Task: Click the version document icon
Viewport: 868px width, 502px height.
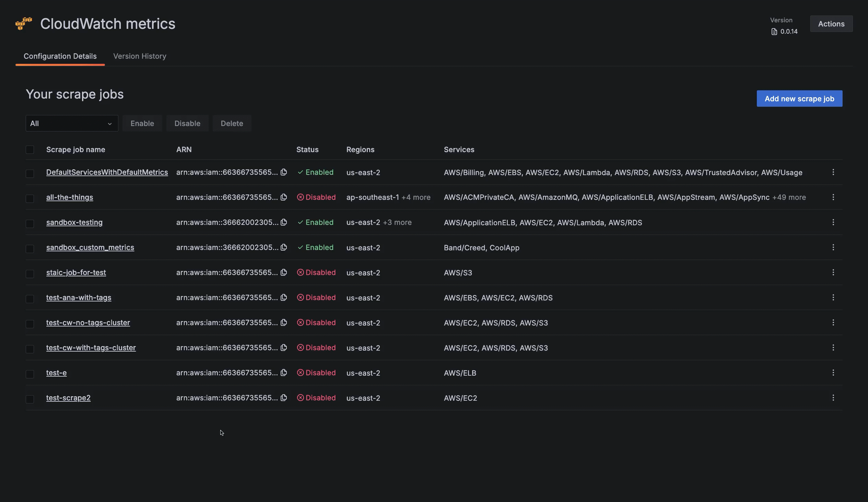Action: [x=774, y=32]
